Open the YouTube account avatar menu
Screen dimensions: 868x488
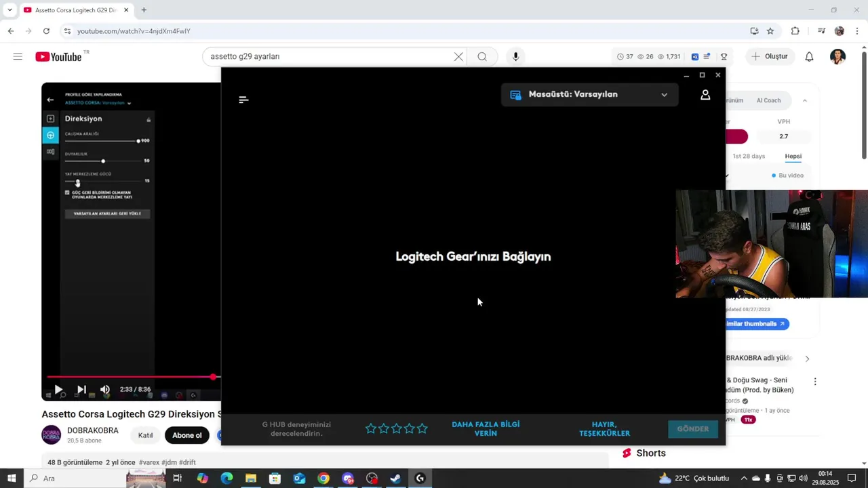click(837, 56)
